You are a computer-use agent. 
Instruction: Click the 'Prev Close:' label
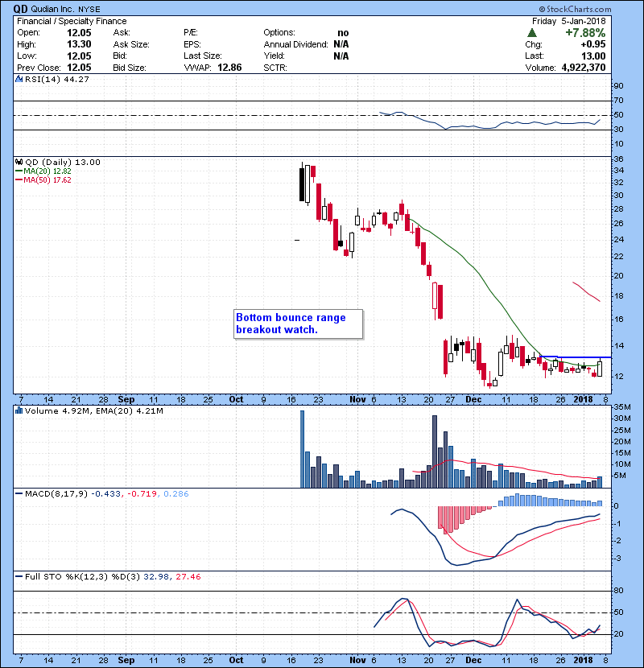[39, 68]
